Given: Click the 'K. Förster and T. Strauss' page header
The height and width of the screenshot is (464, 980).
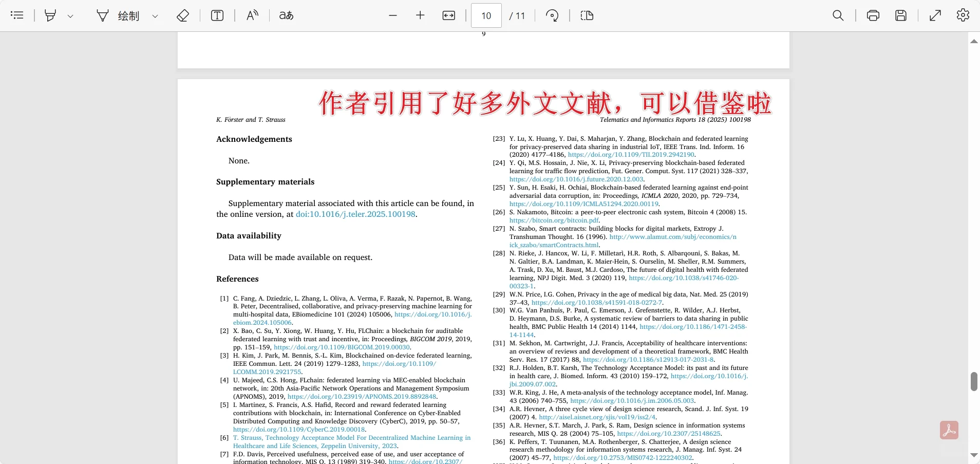Looking at the screenshot, I should click(x=251, y=120).
